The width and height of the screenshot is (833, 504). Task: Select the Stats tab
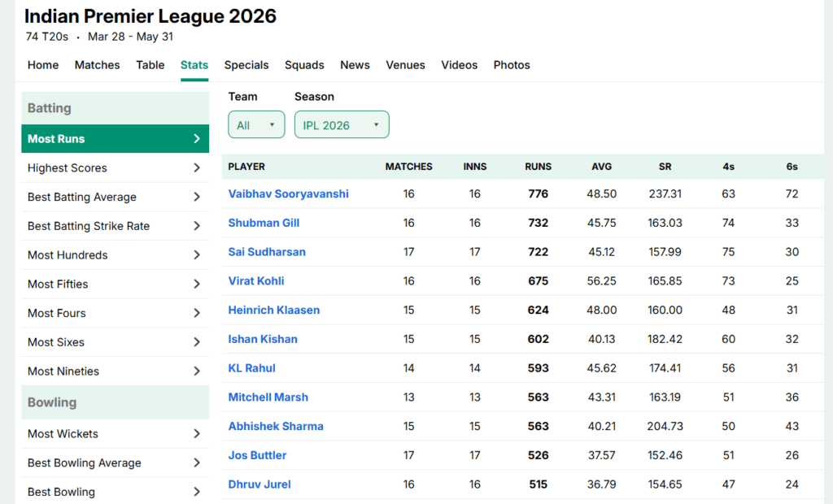pos(194,65)
